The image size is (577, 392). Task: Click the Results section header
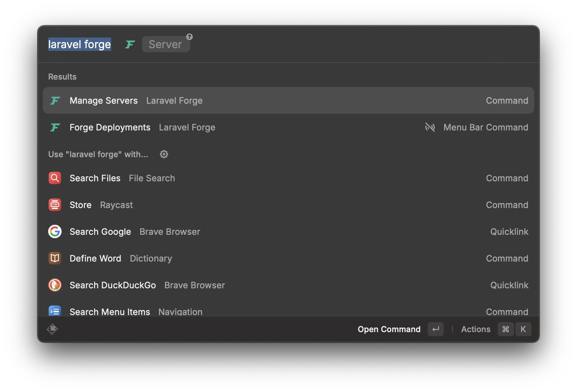[x=62, y=77]
